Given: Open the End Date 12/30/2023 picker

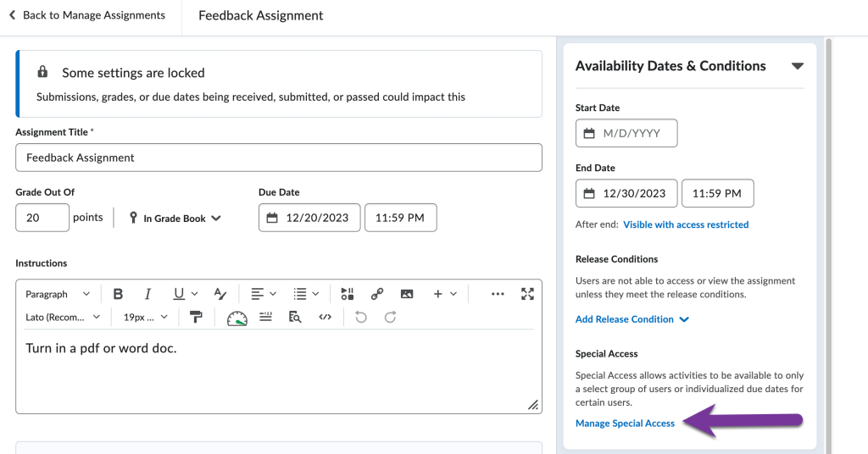Looking at the screenshot, I should click(x=626, y=194).
